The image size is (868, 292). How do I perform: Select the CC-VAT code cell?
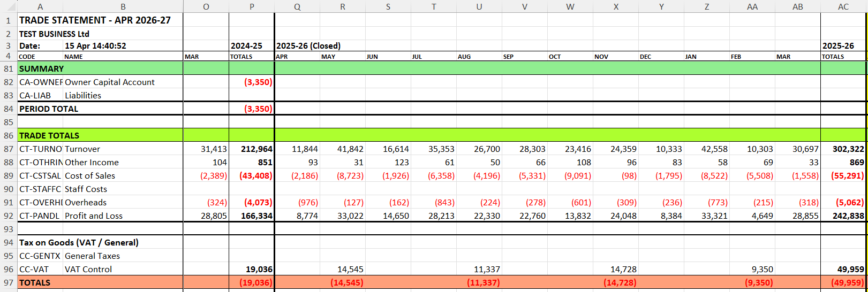pyautogui.click(x=34, y=269)
